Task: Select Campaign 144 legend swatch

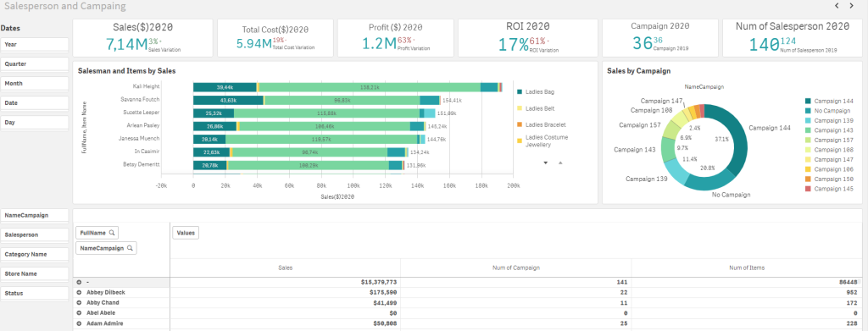Action: click(x=808, y=101)
